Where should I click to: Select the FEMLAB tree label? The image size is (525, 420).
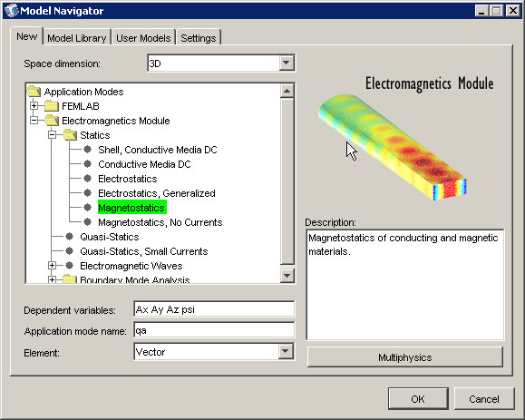[x=81, y=106]
